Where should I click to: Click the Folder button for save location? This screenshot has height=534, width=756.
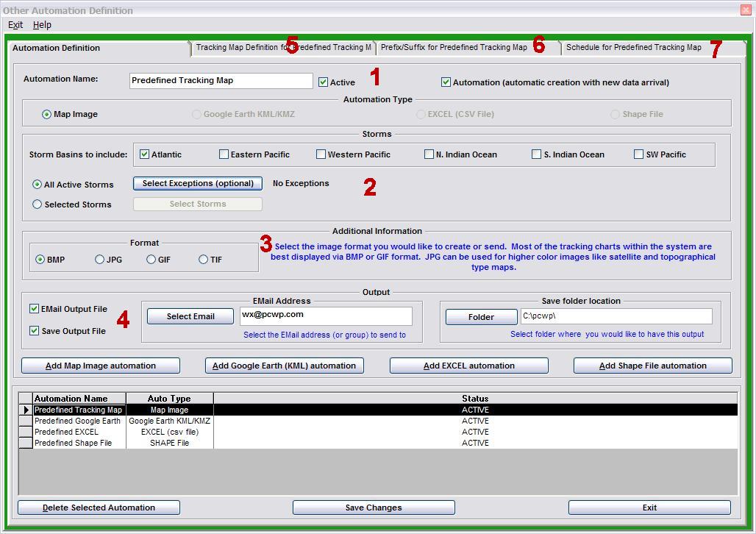[481, 317]
